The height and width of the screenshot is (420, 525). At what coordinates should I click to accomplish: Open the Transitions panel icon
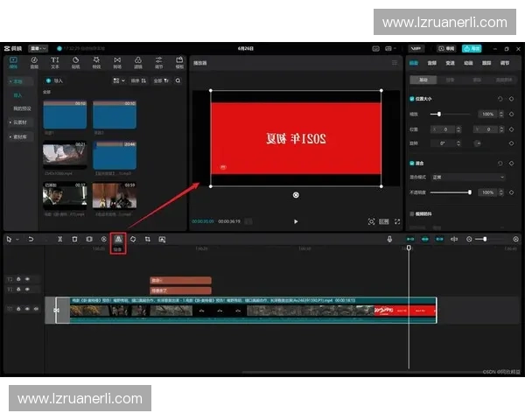point(117,62)
